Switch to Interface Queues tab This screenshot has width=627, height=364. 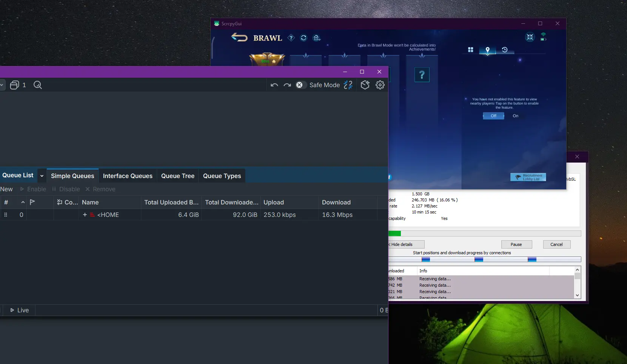point(128,176)
